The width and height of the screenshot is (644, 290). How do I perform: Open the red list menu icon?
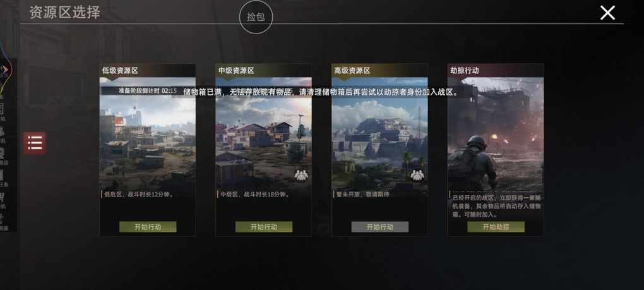35,143
